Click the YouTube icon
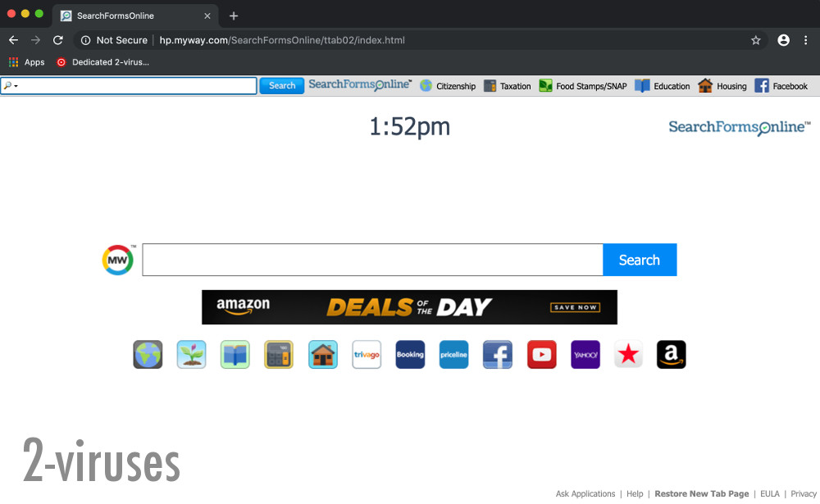The width and height of the screenshot is (820, 504). click(541, 354)
